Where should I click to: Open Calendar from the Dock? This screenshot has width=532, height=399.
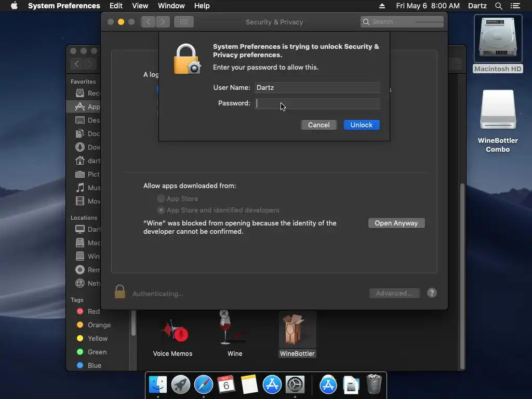coord(226,384)
